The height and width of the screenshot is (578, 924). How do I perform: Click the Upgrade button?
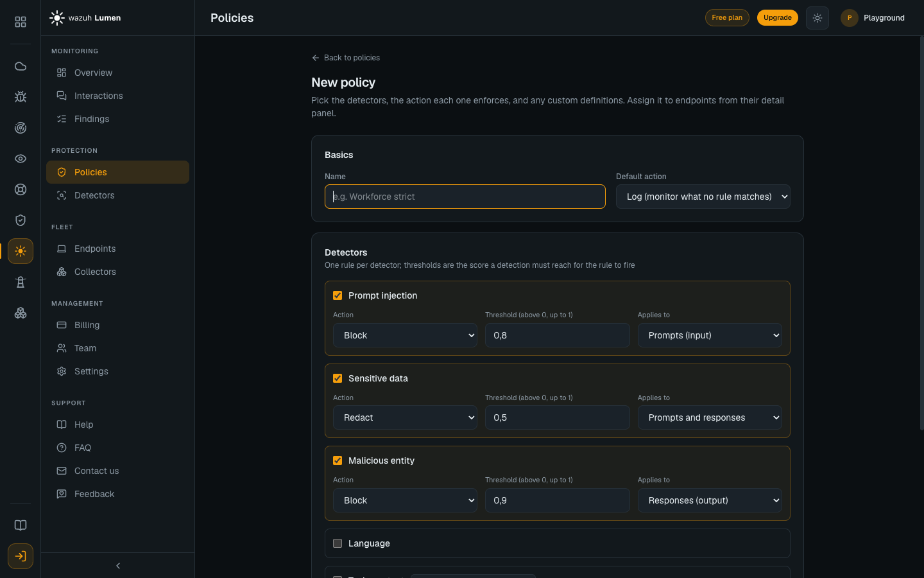point(778,18)
